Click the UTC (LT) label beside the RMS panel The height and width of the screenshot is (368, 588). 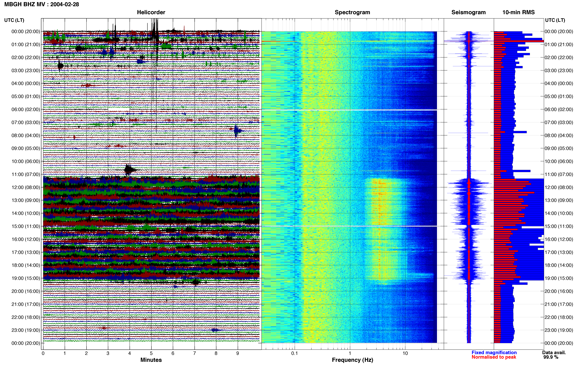[555, 20]
